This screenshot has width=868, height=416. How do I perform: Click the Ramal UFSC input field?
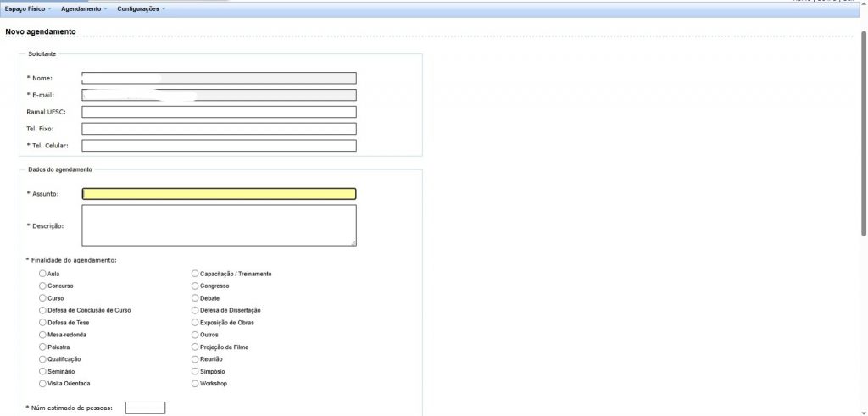coord(219,112)
